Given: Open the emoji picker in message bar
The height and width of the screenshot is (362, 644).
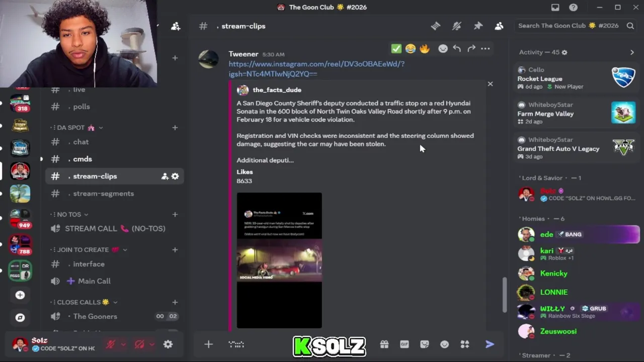Looking at the screenshot, I should pyautogui.click(x=444, y=344).
